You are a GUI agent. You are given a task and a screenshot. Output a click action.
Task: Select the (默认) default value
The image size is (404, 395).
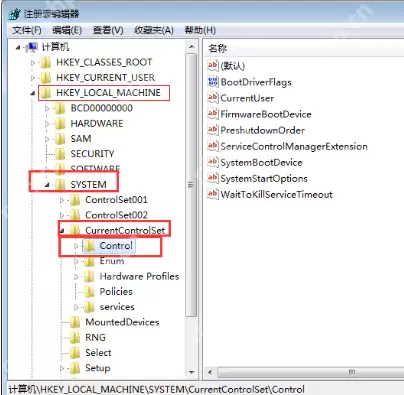coord(233,66)
